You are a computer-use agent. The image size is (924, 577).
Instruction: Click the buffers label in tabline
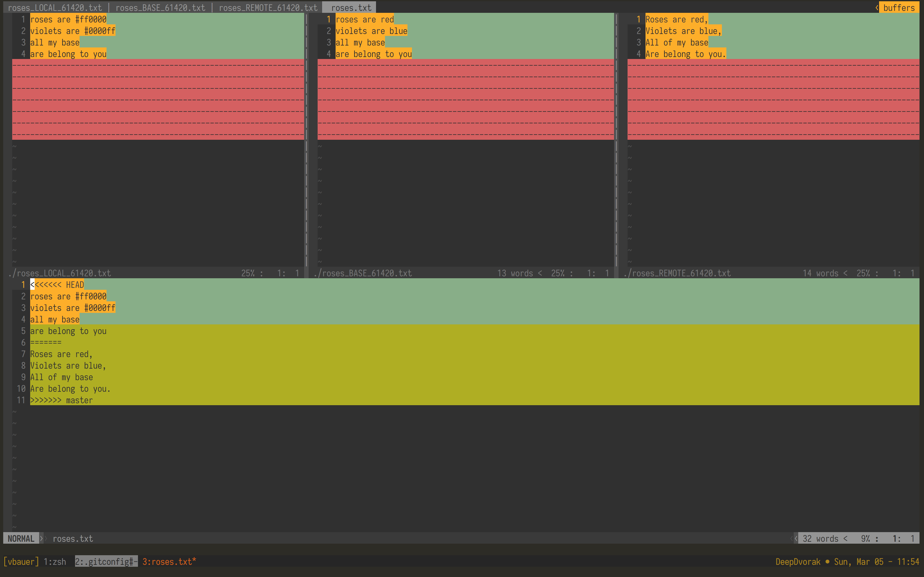coord(899,8)
